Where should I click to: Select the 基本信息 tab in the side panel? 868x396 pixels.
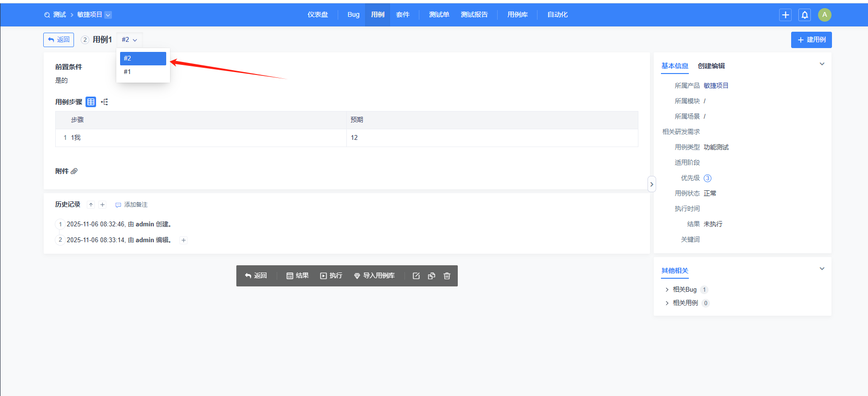[x=675, y=66]
